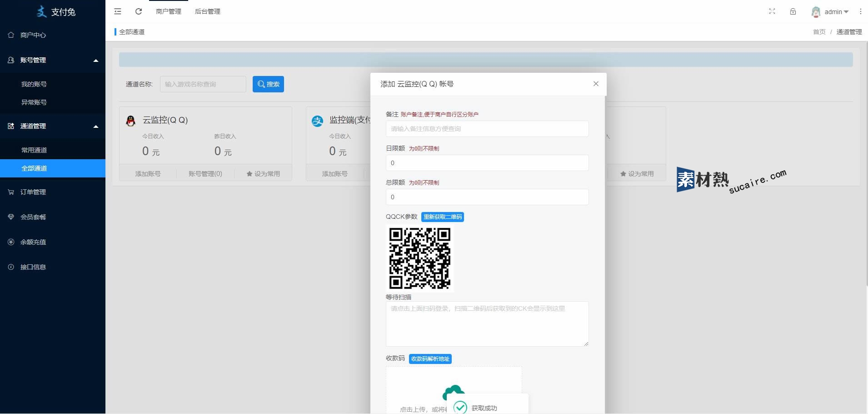This screenshot has height=414, width=868.
Task: Click the refresh icon in top bar
Action: (139, 11)
